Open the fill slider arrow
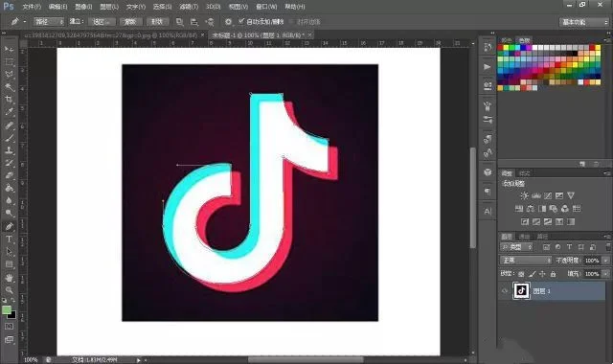The image size is (613, 364). [606, 274]
